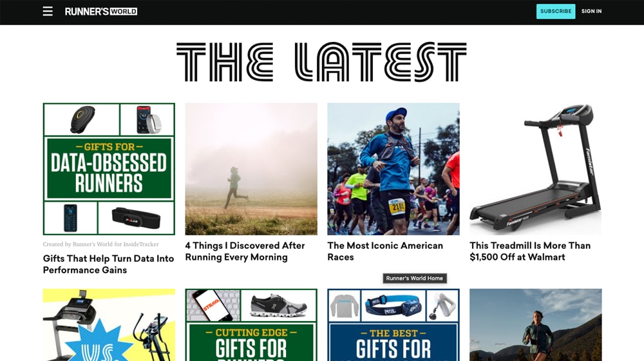Select the black treadmill product image
The width and height of the screenshot is (644, 361).
(x=536, y=169)
